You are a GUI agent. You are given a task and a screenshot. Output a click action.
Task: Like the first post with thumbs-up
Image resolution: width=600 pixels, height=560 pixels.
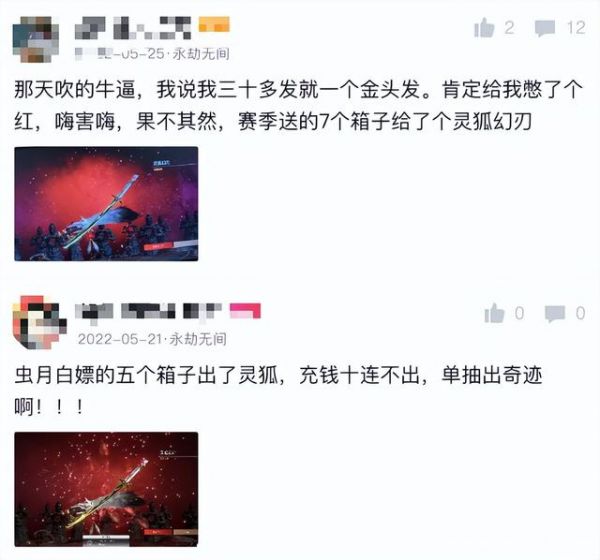484,28
